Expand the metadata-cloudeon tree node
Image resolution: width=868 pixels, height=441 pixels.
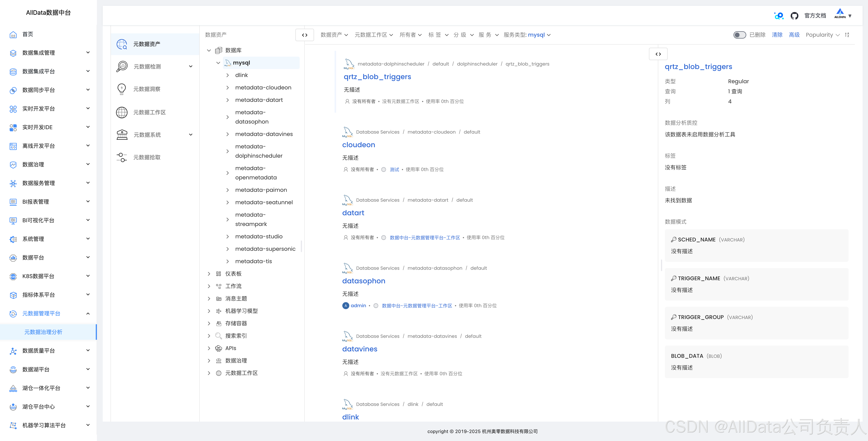click(x=227, y=88)
